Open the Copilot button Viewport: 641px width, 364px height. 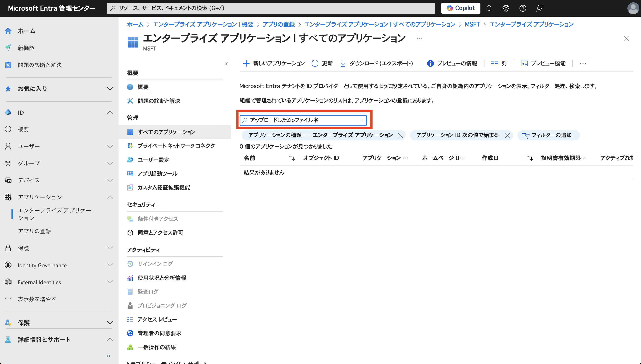coord(460,8)
